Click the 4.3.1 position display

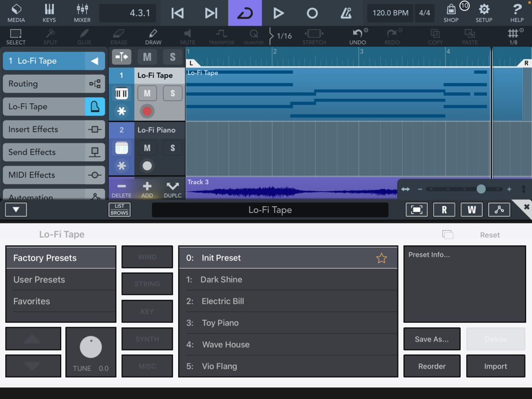point(128,13)
